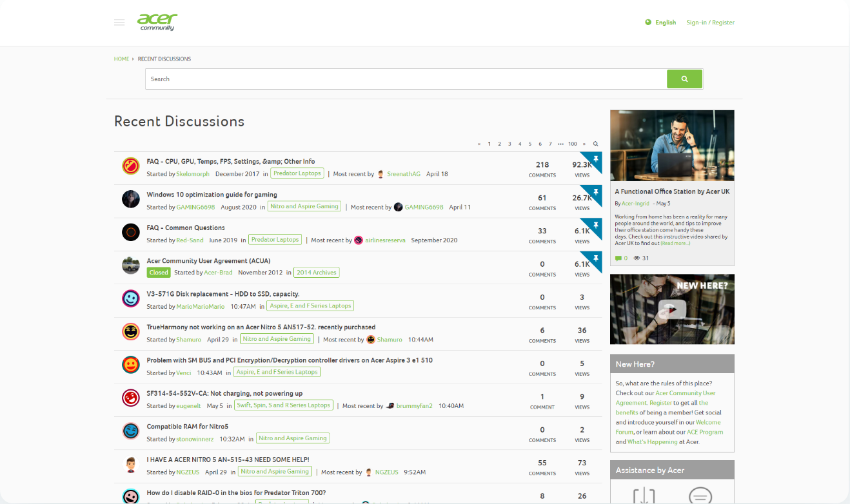
Task: Go to previous page using « arrow
Action: pyautogui.click(x=479, y=144)
